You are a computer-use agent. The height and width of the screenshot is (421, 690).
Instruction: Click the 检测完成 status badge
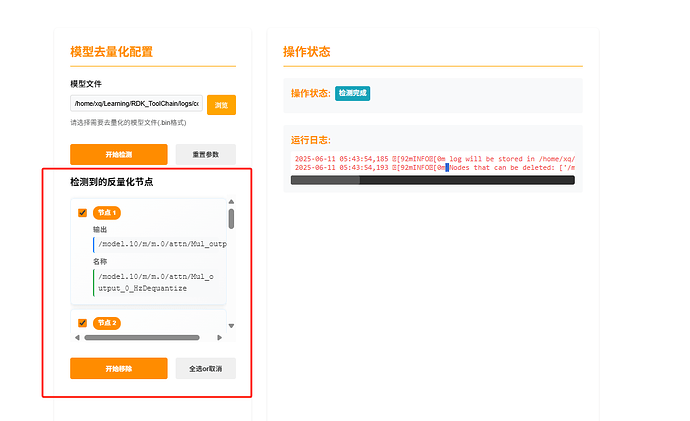(x=352, y=93)
